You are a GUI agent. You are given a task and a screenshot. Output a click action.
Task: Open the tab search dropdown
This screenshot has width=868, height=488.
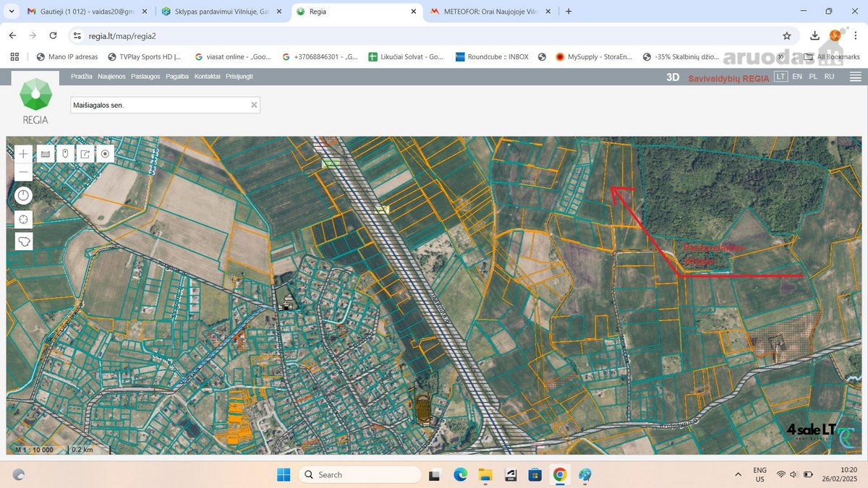(x=12, y=12)
